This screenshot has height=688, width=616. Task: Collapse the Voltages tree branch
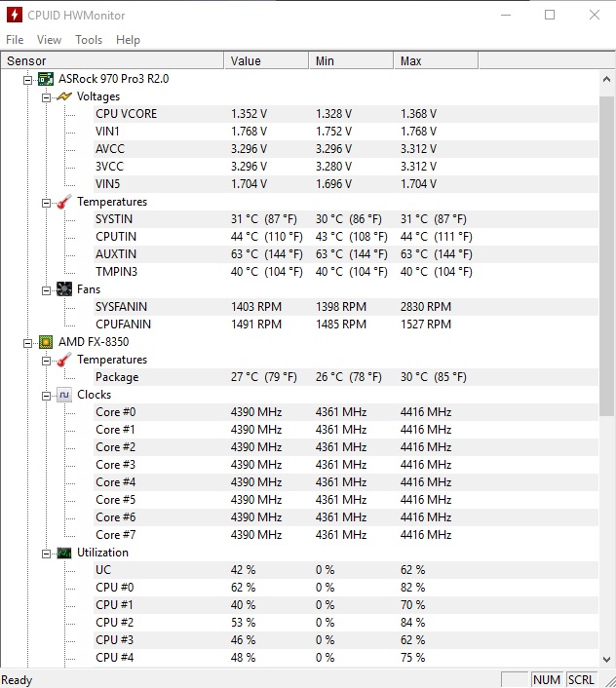(x=46, y=97)
